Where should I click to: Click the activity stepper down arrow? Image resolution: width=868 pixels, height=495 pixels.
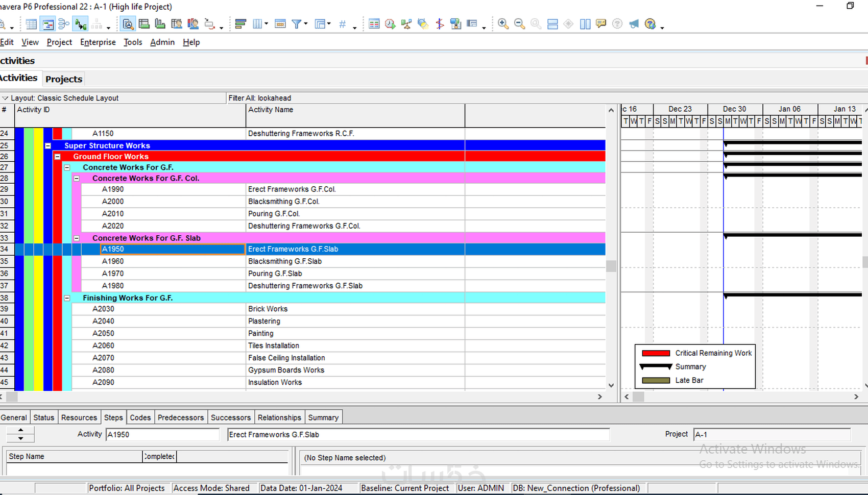(x=20, y=438)
